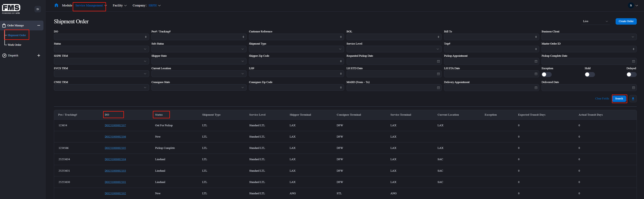
Task: Collapse the left sidebar using its toggle icon
Action: [x=38, y=9]
